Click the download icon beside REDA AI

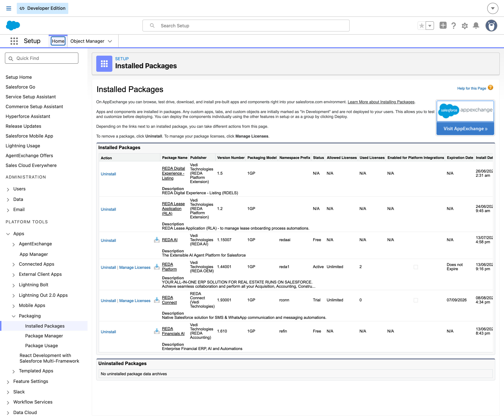coord(157,240)
